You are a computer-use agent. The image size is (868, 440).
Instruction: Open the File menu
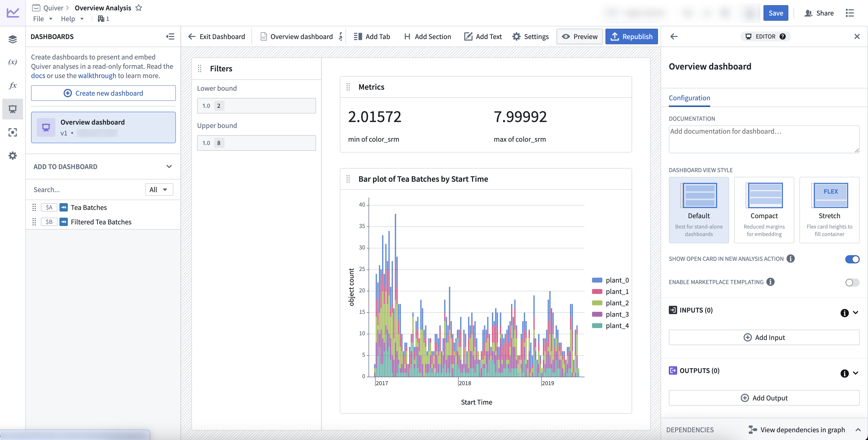coord(42,19)
